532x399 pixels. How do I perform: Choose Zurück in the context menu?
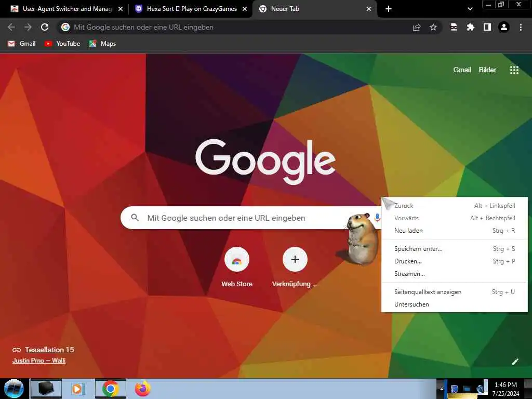[454, 206]
